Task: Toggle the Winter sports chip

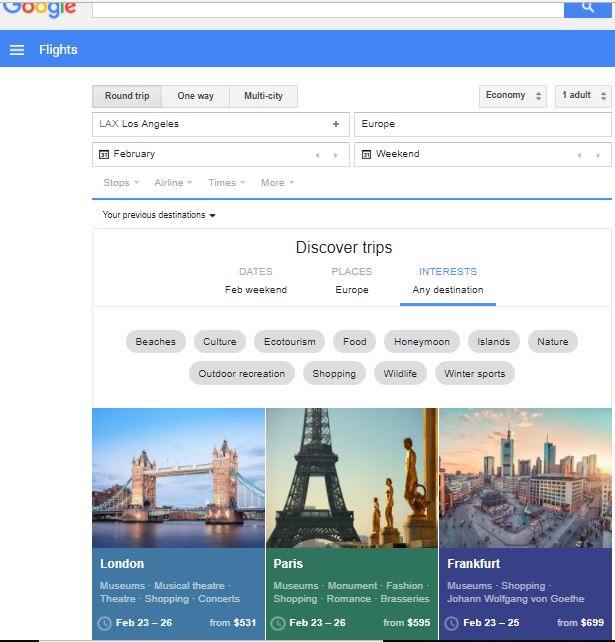Action: (x=475, y=373)
